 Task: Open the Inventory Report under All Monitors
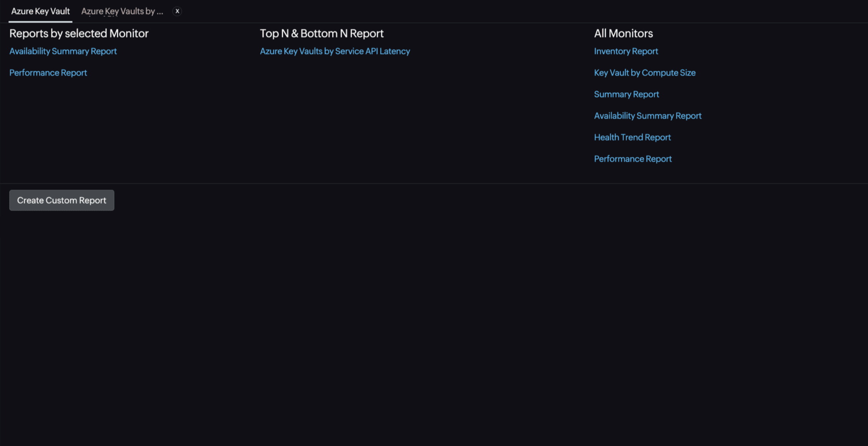coord(626,51)
